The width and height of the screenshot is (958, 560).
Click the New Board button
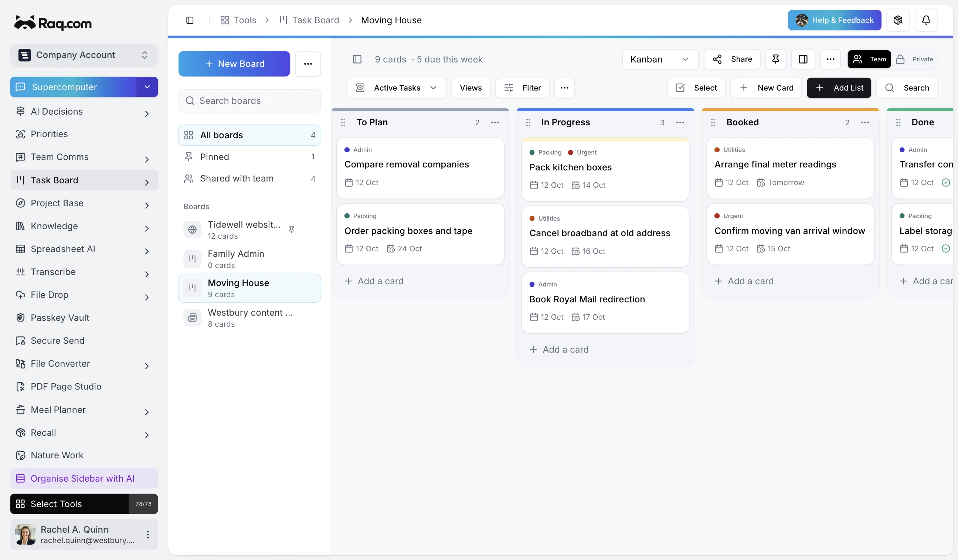tap(234, 64)
